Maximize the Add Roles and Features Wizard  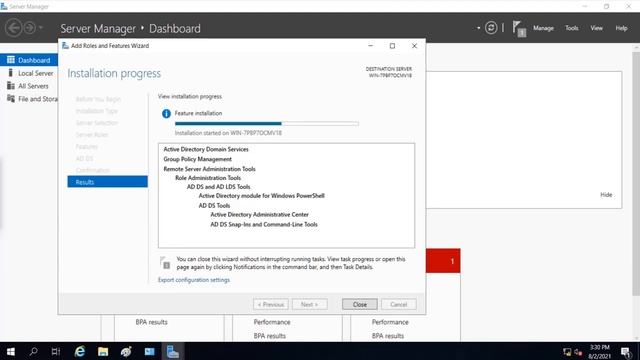coord(392,46)
